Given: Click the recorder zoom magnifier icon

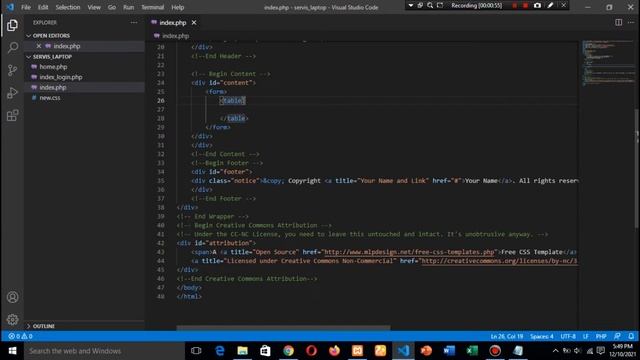Looking at the screenshot, I should [430, 5].
